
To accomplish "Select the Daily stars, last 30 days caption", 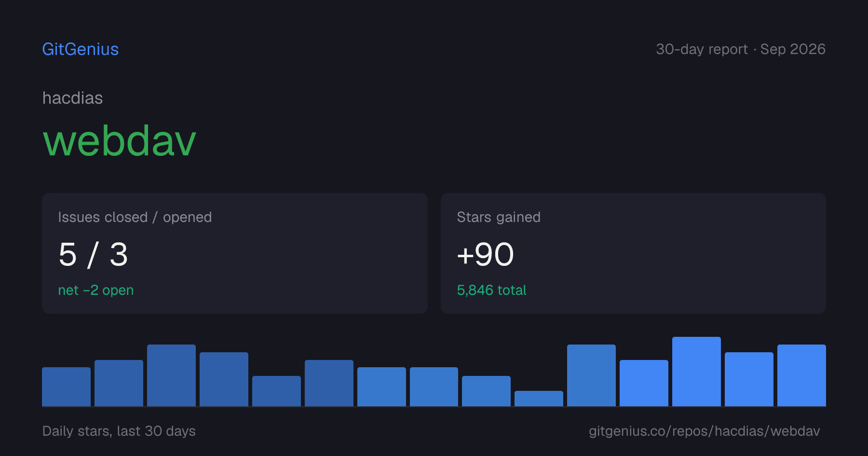I will tap(119, 431).
